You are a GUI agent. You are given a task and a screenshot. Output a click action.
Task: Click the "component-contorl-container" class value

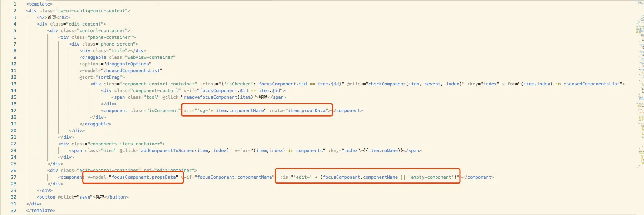(158, 84)
